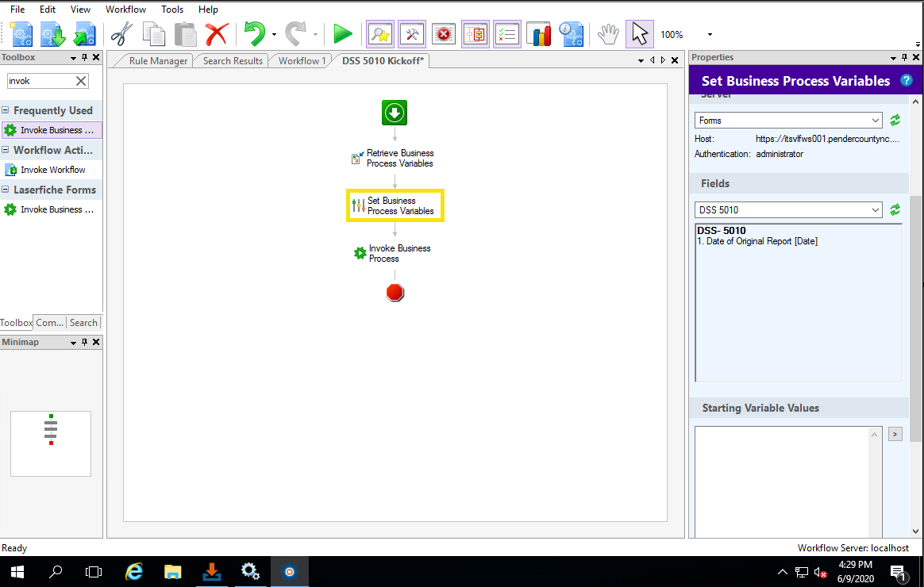924x587 pixels.
Task: Click the hammer and wrench tools icon
Action: (x=411, y=34)
